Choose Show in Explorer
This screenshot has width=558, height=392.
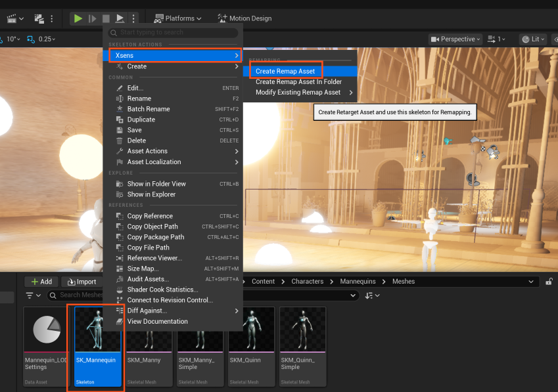pyautogui.click(x=173, y=194)
